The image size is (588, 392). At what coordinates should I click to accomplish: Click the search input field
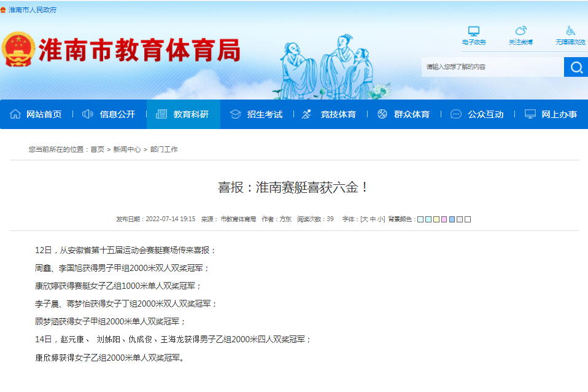pos(491,66)
